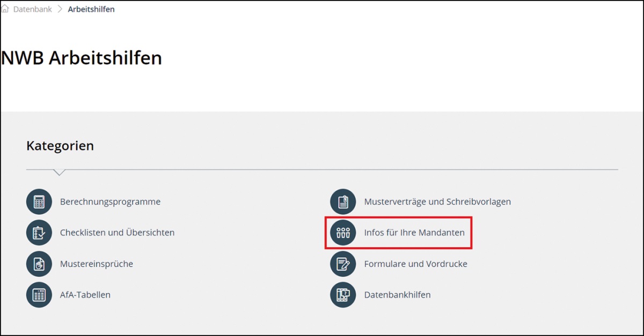Click the AfA-Tabellen table icon
Screen dimensions: 644x336
tap(39, 295)
